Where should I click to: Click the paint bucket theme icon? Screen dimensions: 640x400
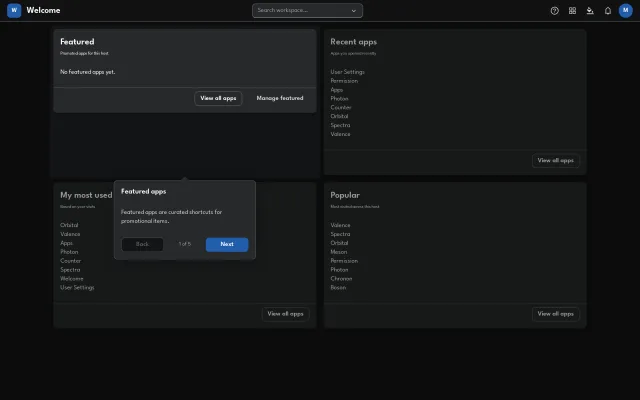[x=590, y=11]
